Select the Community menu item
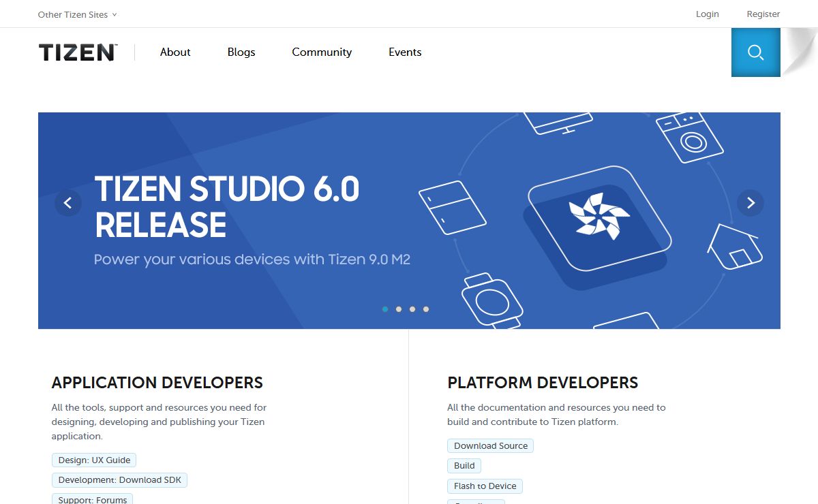818x504 pixels. 322,52
